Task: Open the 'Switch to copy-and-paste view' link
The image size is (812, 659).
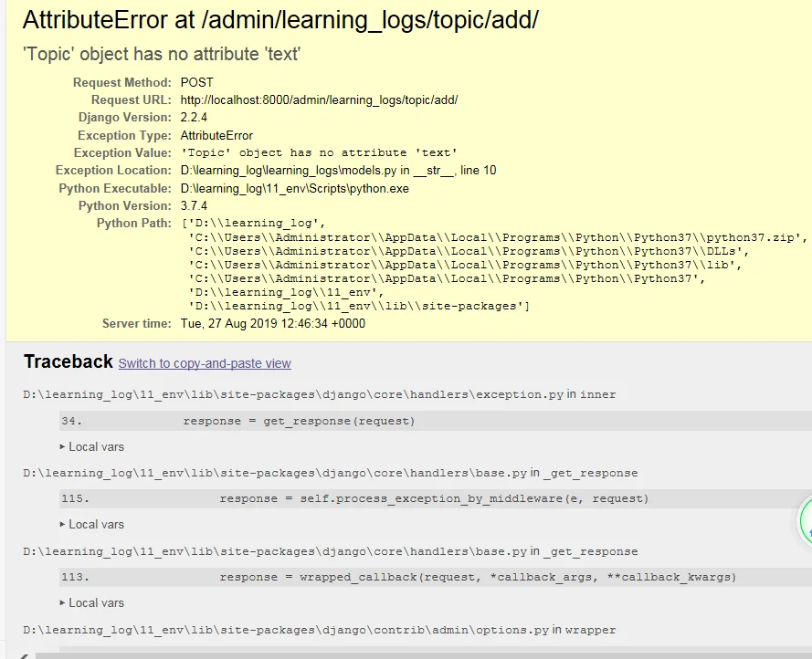Action: [x=205, y=363]
